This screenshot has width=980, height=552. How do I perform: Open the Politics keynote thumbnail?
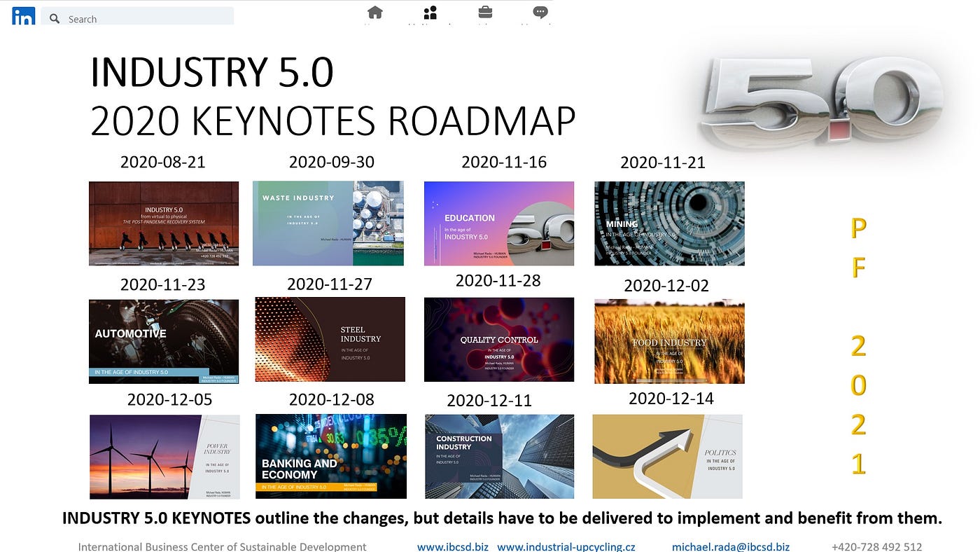pyautogui.click(x=667, y=457)
